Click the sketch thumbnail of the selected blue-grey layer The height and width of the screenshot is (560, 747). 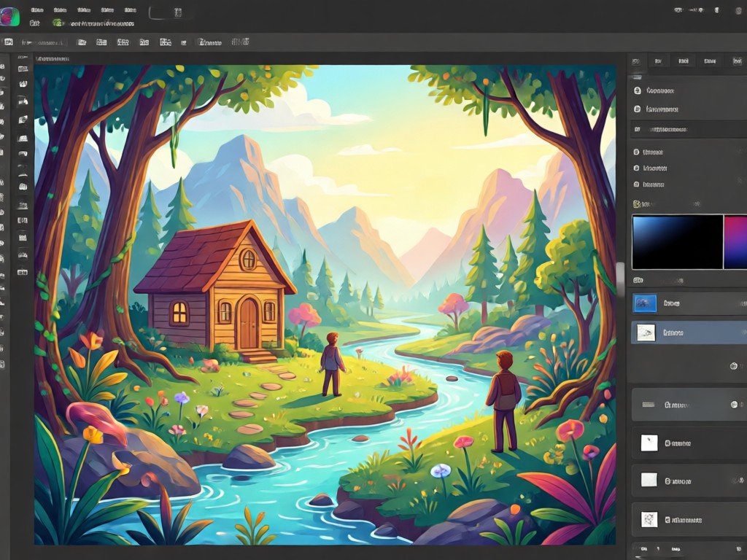[646, 332]
